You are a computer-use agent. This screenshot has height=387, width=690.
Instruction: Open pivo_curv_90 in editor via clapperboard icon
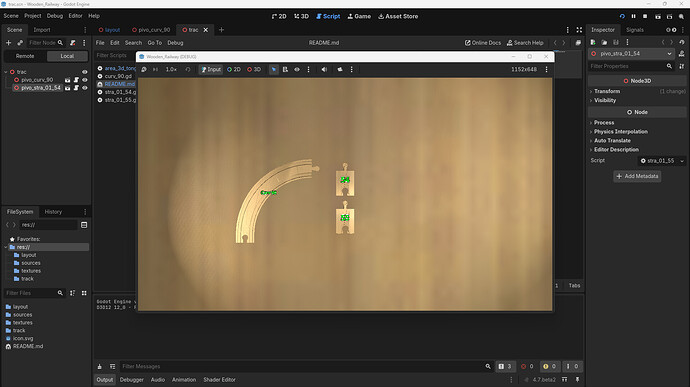point(67,80)
